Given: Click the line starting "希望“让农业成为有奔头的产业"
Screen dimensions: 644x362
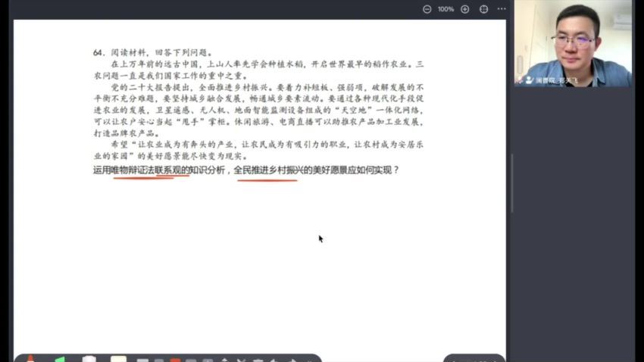Looking at the screenshot, I should tap(267, 145).
